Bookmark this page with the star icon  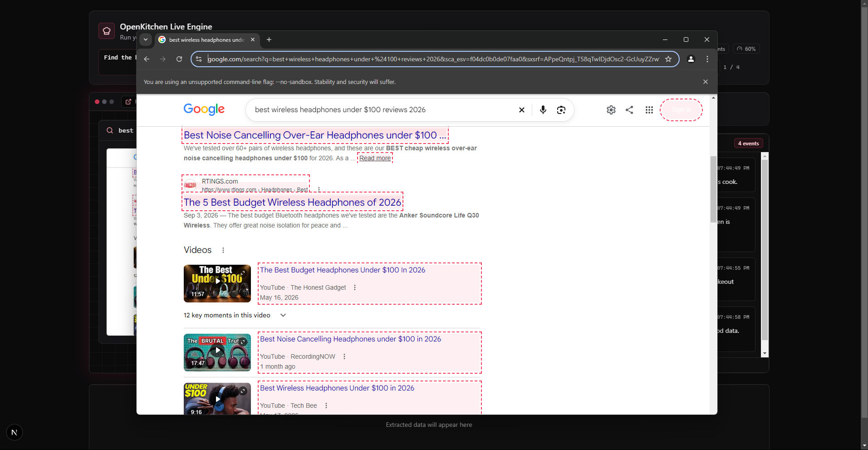668,59
